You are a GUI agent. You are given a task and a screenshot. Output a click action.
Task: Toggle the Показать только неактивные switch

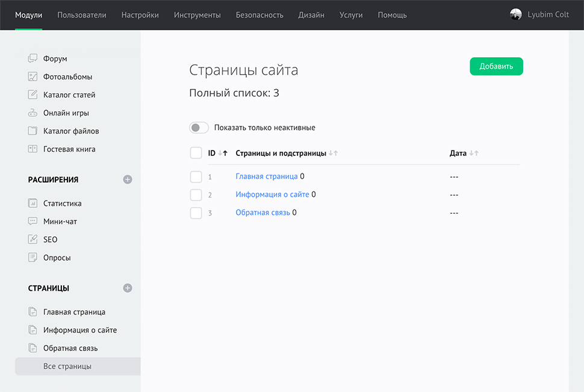199,128
